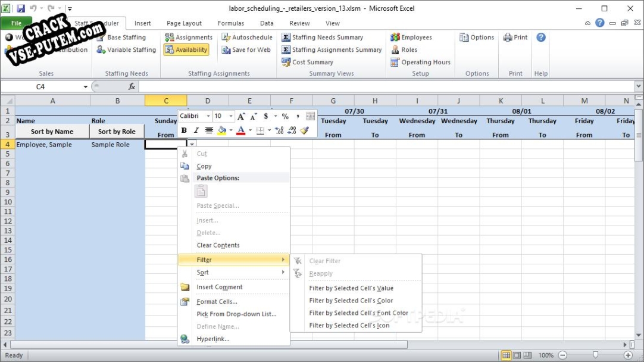This screenshot has height=362, width=644.
Task: Apply bold in the mini toolbar
Action: 184,130
